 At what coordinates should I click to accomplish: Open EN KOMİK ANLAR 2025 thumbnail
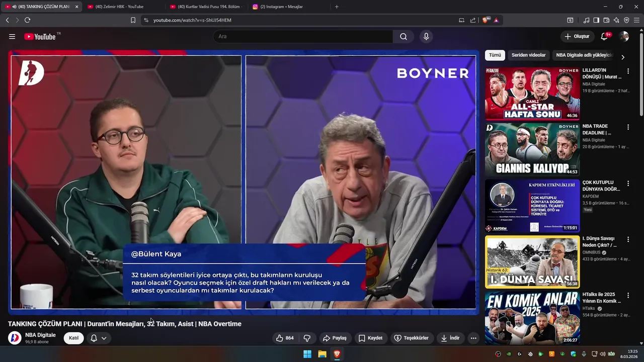tap(532, 318)
